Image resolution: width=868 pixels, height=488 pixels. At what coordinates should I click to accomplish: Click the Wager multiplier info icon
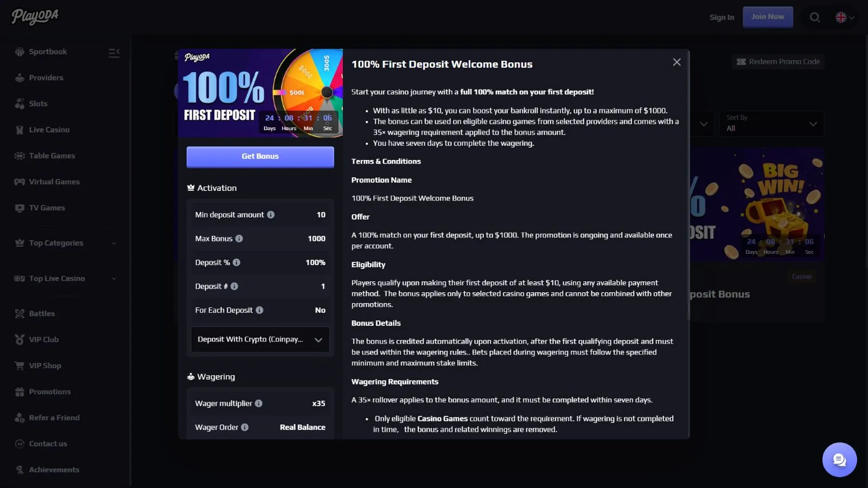tap(259, 403)
